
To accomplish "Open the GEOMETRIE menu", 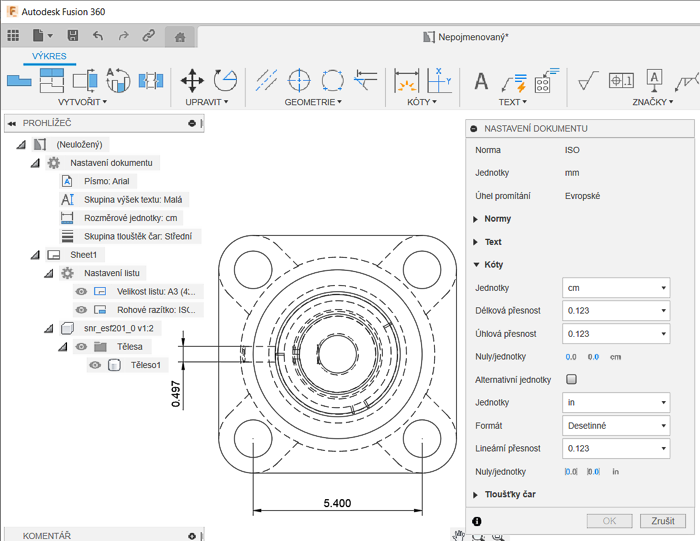I will pos(313,102).
